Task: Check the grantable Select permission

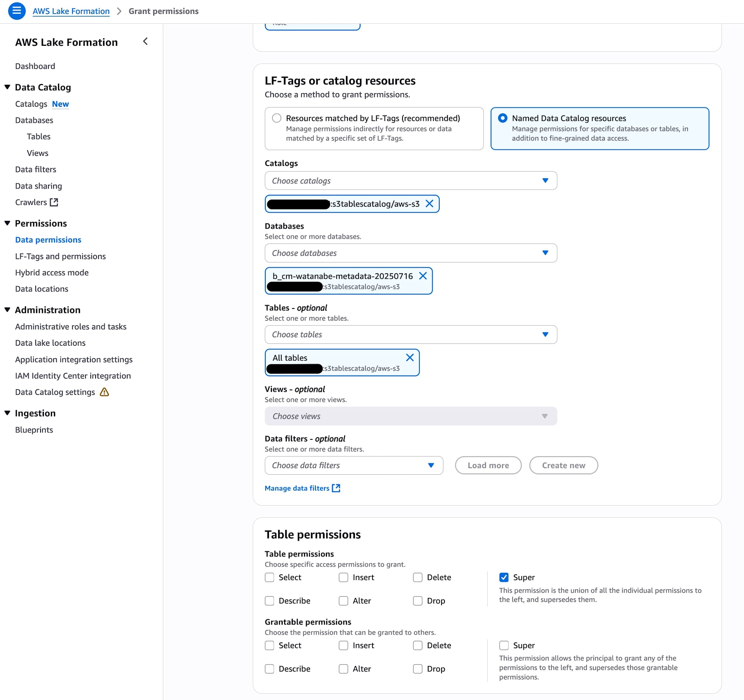Action: click(x=269, y=645)
